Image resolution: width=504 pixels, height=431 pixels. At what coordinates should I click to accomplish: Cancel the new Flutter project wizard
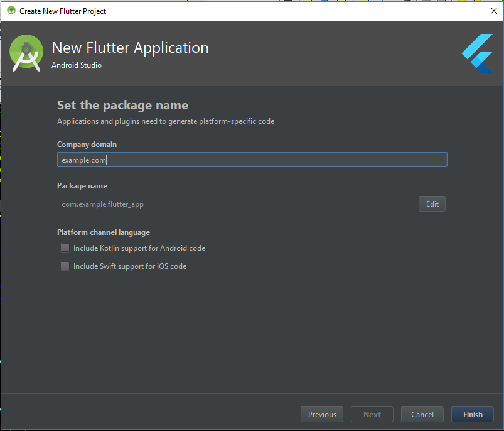click(x=422, y=414)
